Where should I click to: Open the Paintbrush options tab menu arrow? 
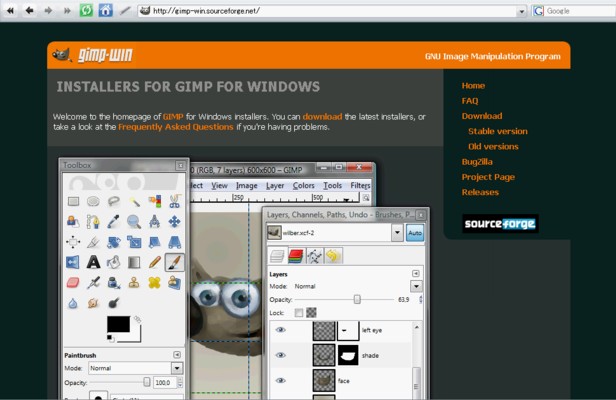(177, 355)
